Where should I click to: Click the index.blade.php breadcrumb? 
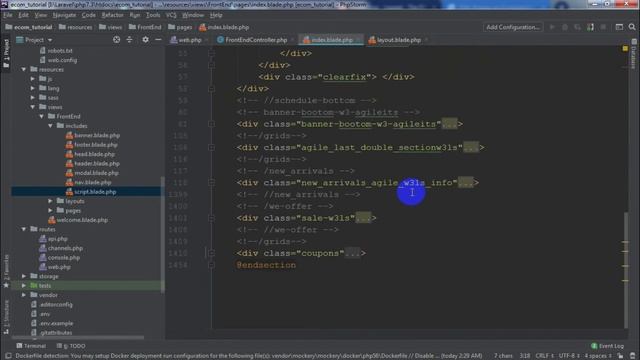click(224, 27)
